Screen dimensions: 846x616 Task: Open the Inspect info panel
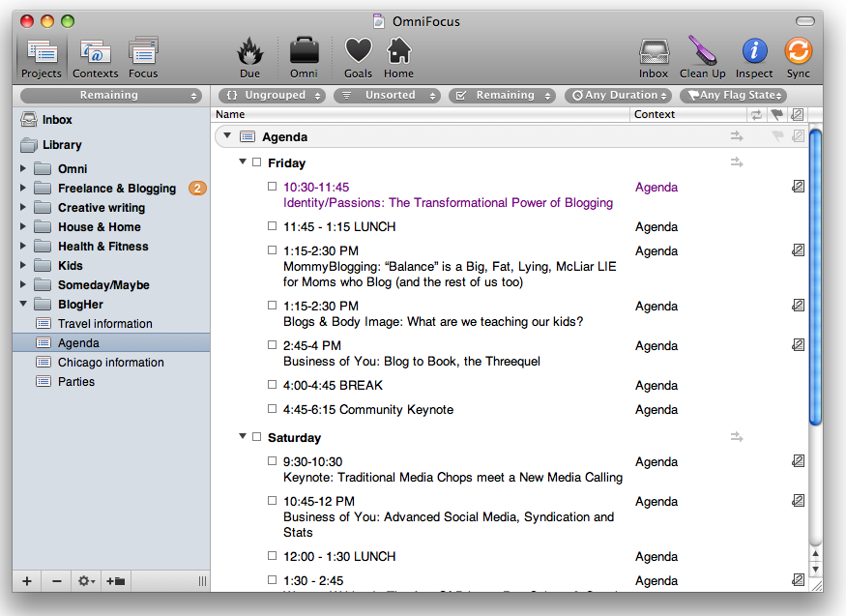754,58
